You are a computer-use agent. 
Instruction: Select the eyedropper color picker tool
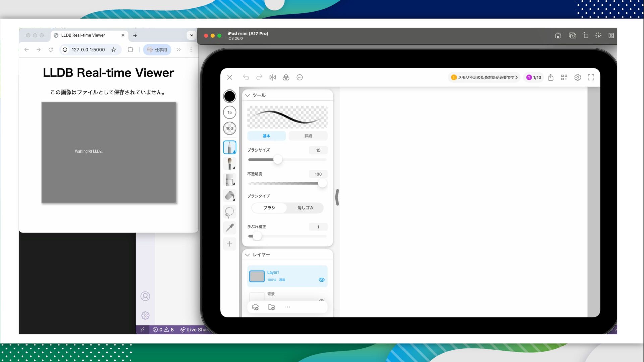coord(230,228)
